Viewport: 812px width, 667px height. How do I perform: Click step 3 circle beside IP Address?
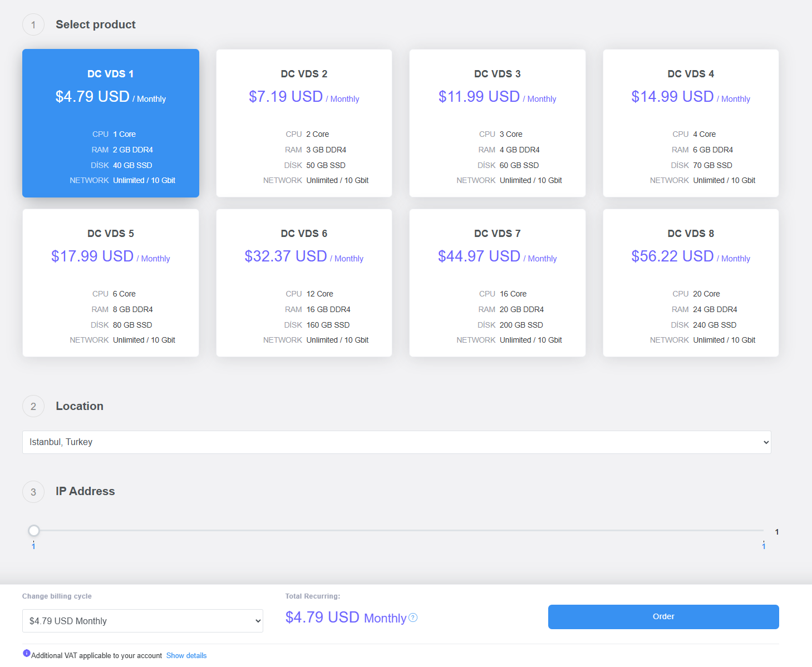click(33, 492)
